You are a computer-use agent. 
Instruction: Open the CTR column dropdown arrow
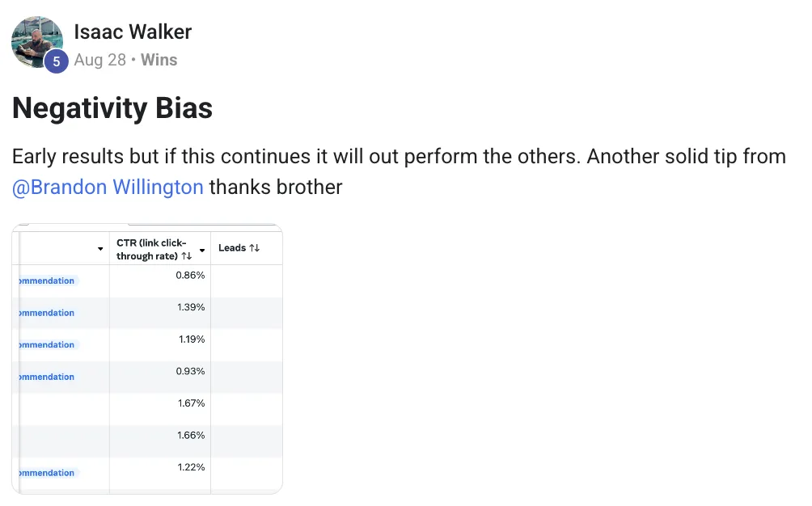(x=202, y=250)
